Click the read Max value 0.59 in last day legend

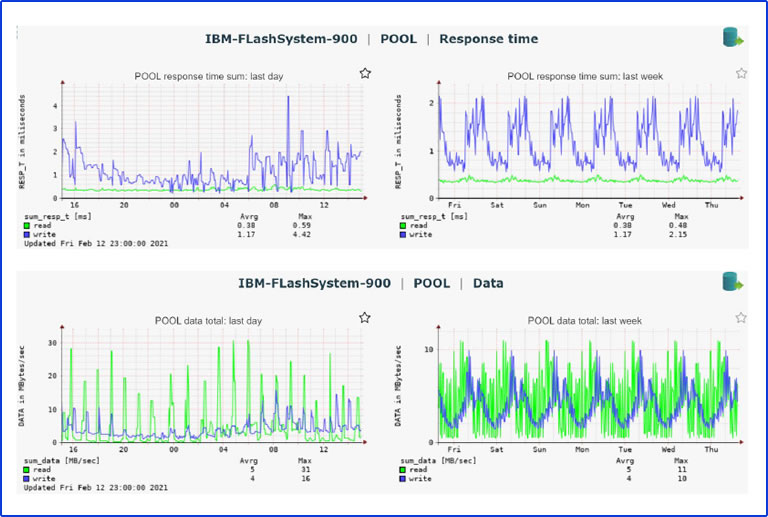(302, 226)
